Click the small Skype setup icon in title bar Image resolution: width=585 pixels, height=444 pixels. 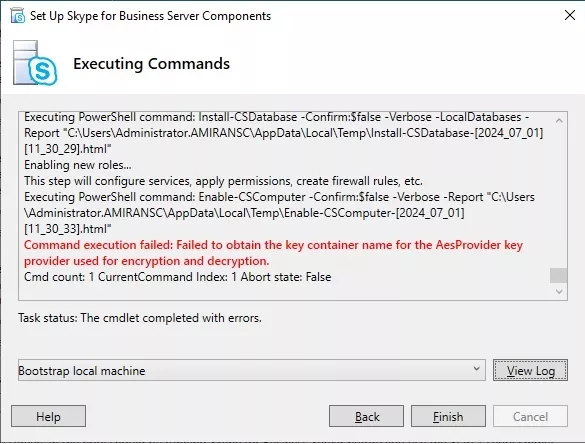click(x=18, y=16)
